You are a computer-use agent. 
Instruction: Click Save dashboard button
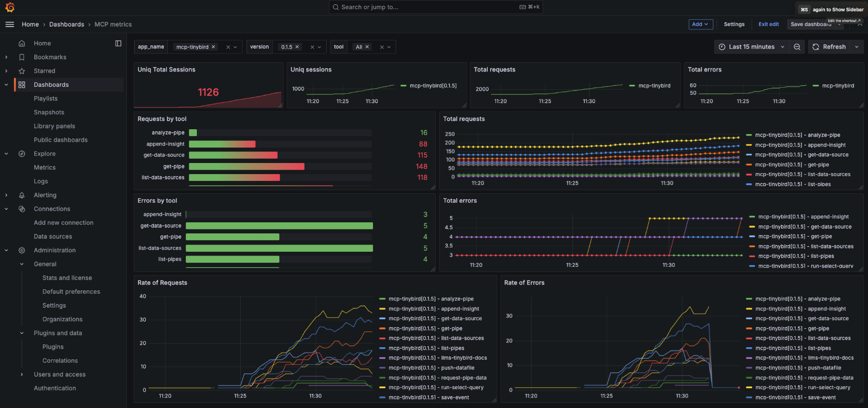[x=811, y=24]
